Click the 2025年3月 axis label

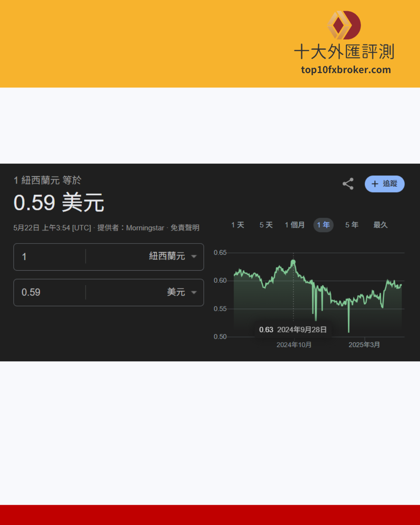tap(364, 345)
